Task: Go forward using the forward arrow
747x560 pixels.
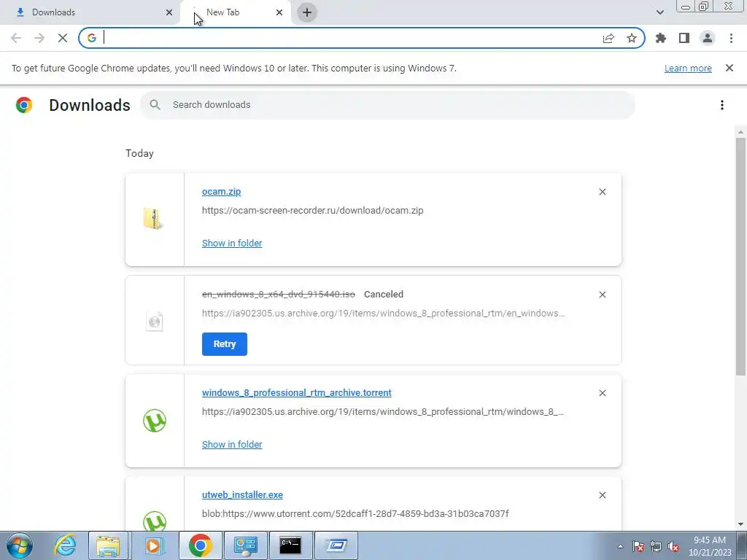Action: click(x=39, y=38)
